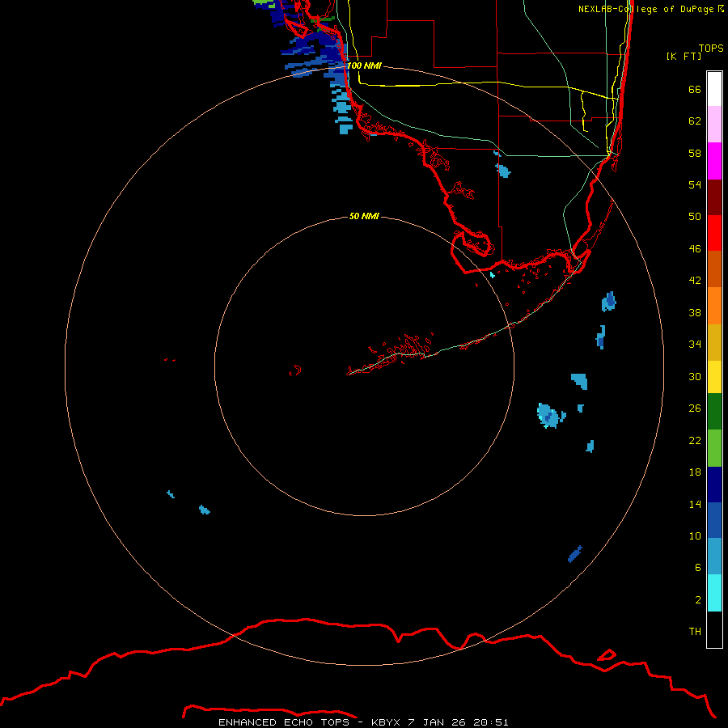The image size is (728, 728).
Task: Click the light pink legend swatch
Action: click(714, 124)
